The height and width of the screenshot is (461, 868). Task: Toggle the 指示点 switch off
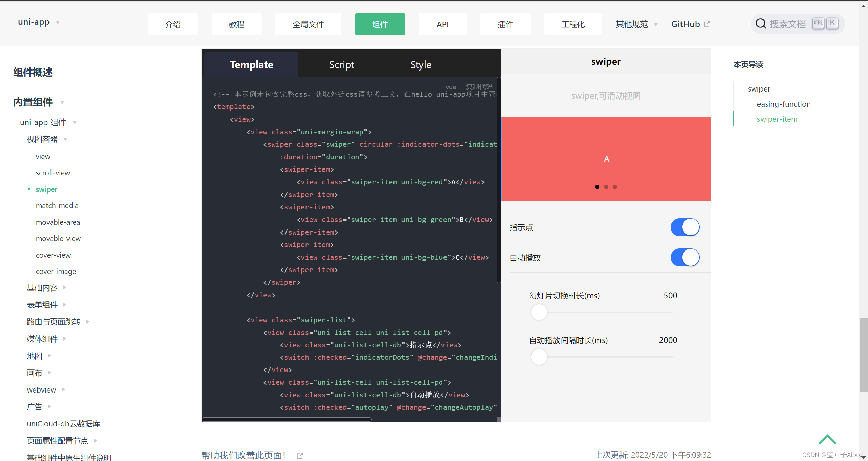(685, 227)
